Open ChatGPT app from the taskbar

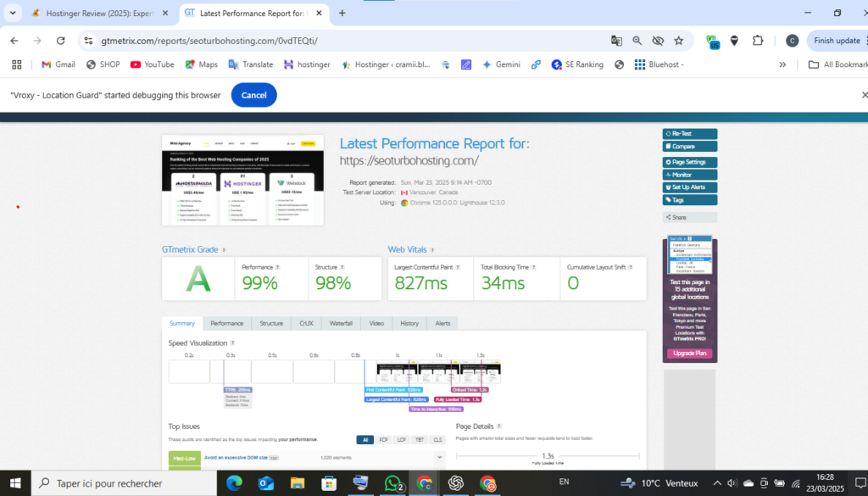click(x=456, y=483)
